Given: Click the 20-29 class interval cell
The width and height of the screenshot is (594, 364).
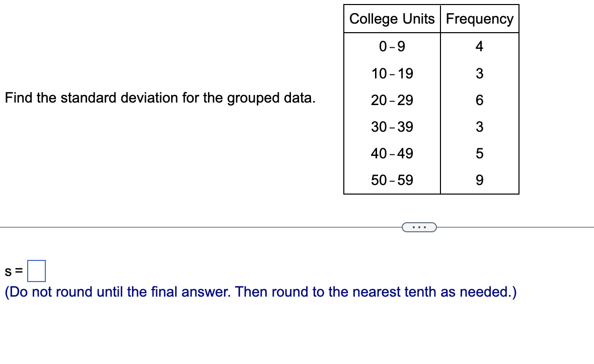Looking at the screenshot, I should (392, 100).
